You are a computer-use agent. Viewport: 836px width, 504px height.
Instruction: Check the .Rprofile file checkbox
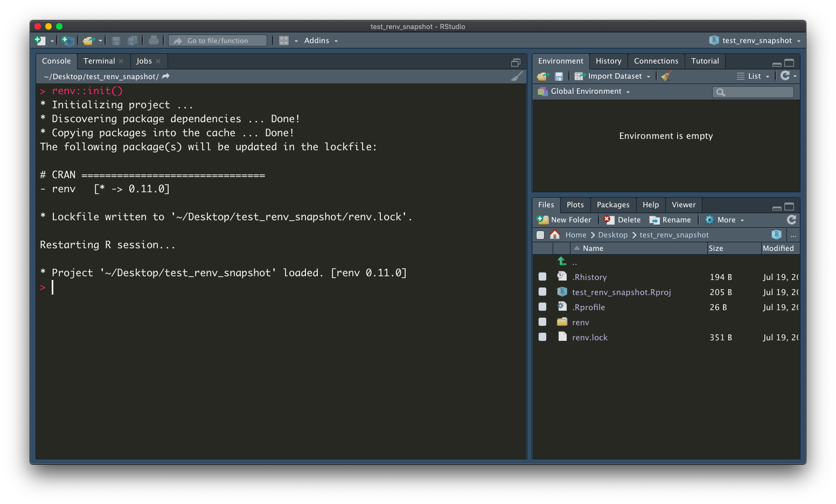pyautogui.click(x=542, y=307)
